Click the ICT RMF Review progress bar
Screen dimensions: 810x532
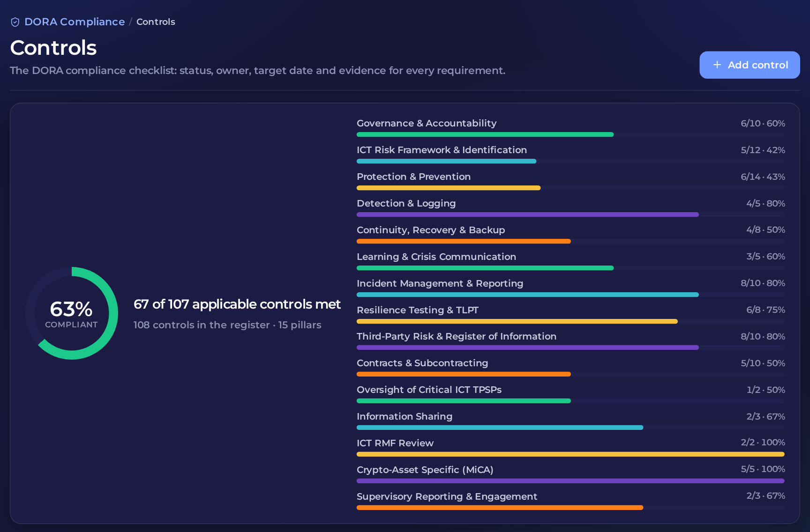(x=570, y=454)
